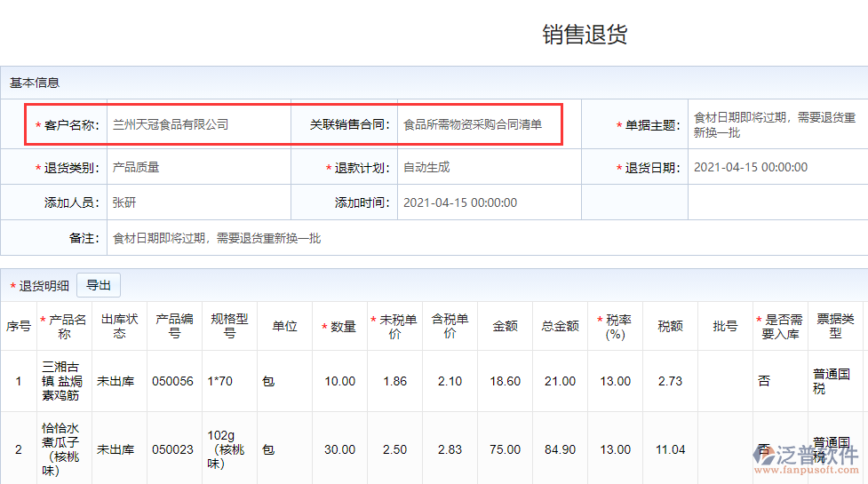
Task: Select the 退货明细 section label
Action: (44, 286)
